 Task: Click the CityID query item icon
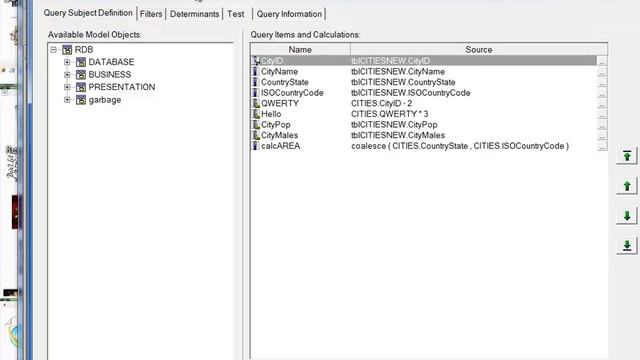pyautogui.click(x=256, y=61)
